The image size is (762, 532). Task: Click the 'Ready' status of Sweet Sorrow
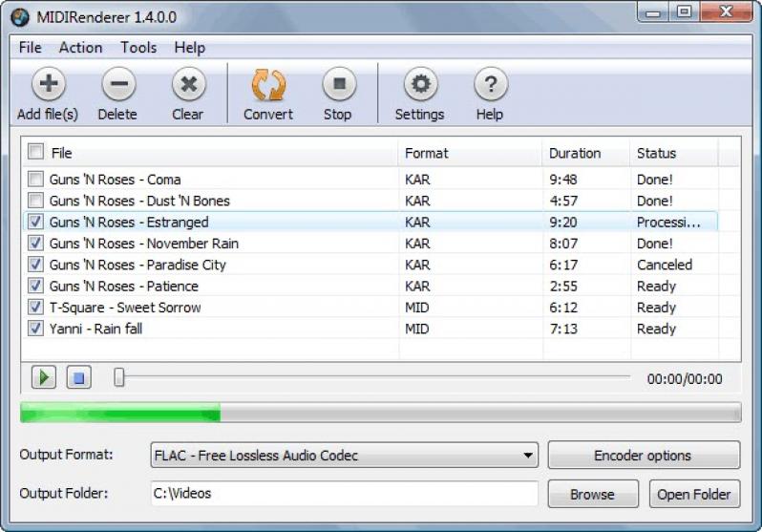[656, 308]
